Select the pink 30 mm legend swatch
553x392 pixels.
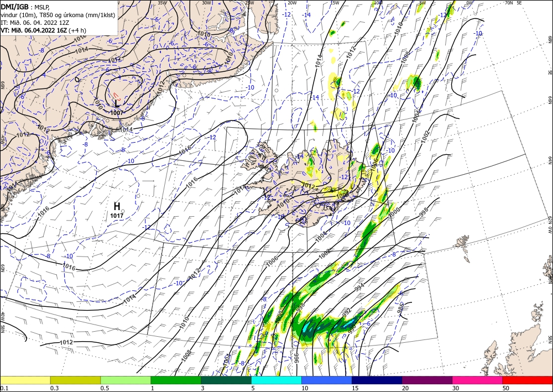(x=477, y=380)
